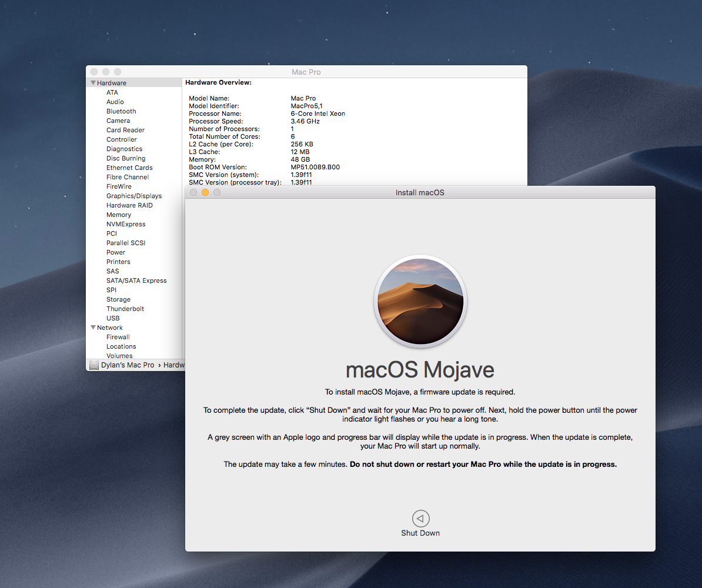Click the Hardware Overview heading
Image resolution: width=702 pixels, height=588 pixels.
[x=219, y=82]
